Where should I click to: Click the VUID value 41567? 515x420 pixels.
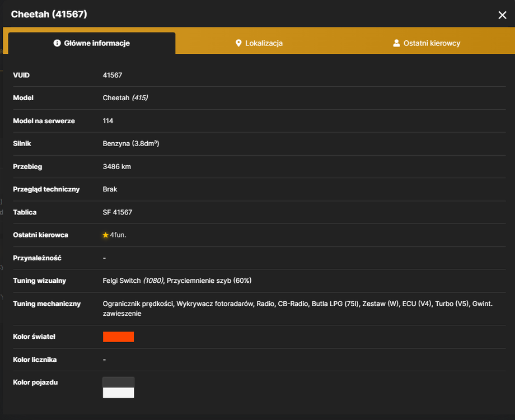tap(113, 75)
